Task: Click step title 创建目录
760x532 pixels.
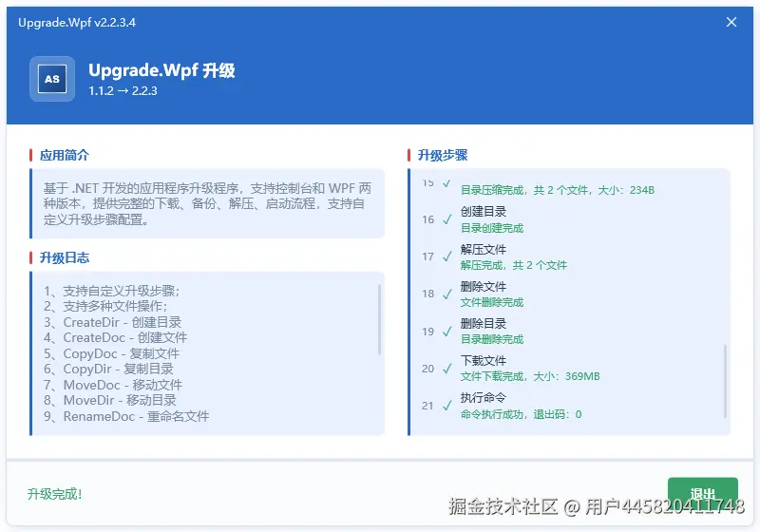Action: (484, 212)
